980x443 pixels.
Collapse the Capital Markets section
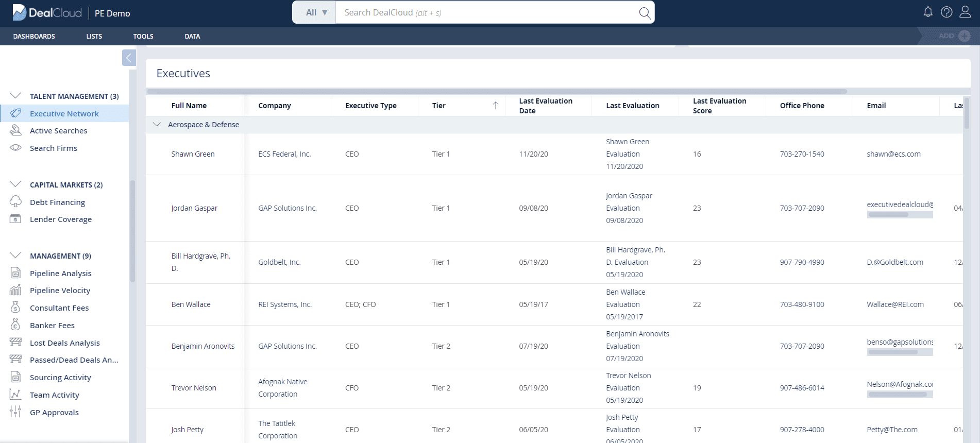click(x=15, y=184)
